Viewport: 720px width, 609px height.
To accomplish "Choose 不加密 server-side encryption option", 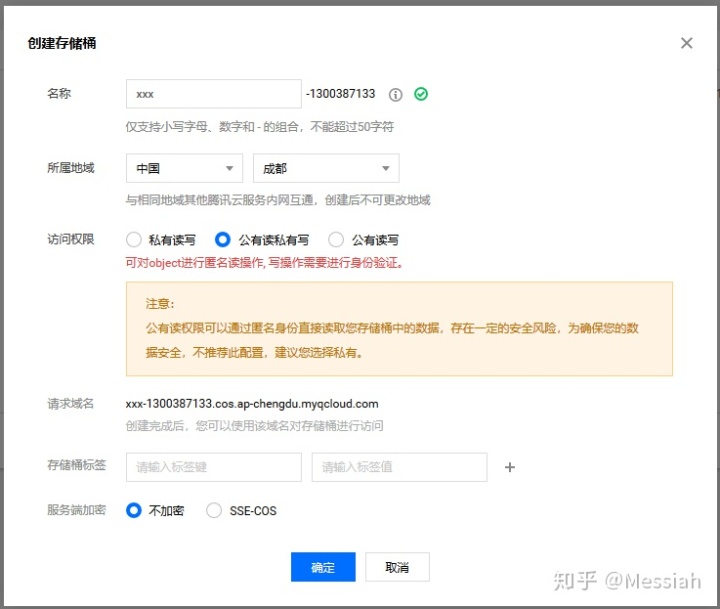I will click(134, 510).
